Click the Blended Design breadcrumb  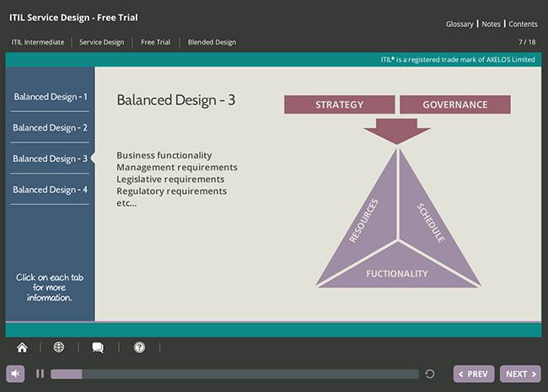tap(212, 42)
